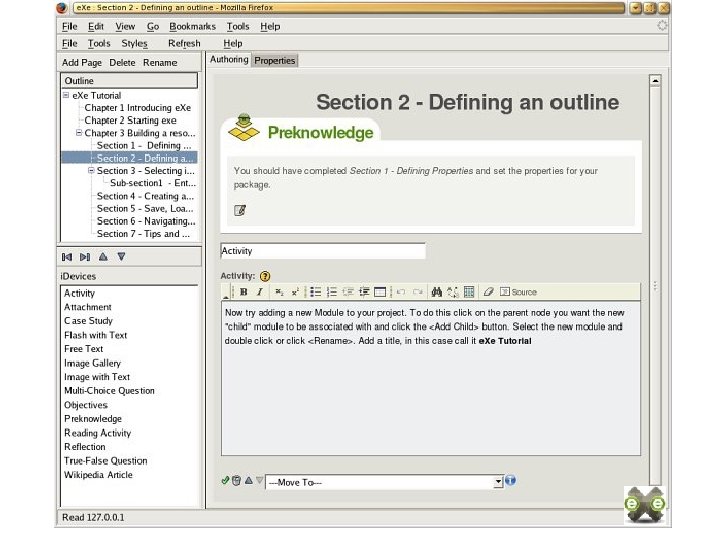
Task: Click the Outline column header
Action: tap(129, 80)
